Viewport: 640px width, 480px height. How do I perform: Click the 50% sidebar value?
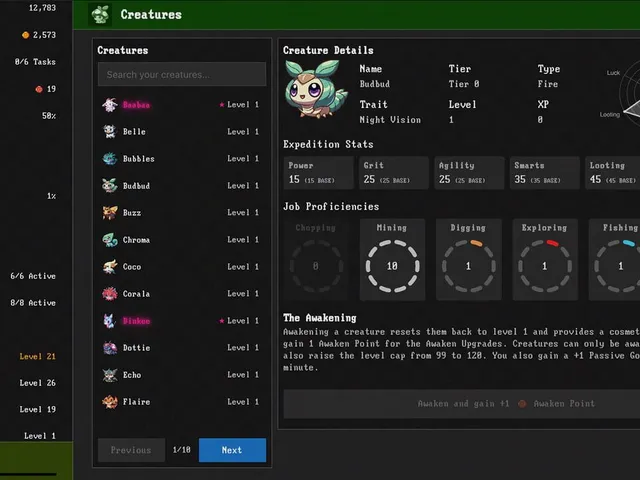point(49,116)
